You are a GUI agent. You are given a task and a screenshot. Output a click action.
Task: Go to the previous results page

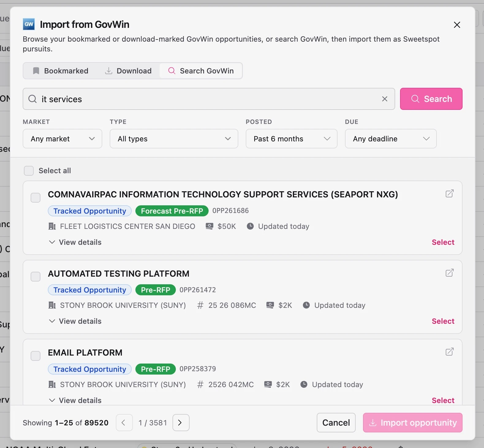click(x=124, y=423)
